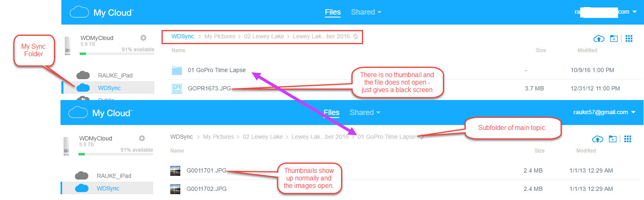Click the upload to cloud icon in top panel
The image size is (644, 200).
599,39
